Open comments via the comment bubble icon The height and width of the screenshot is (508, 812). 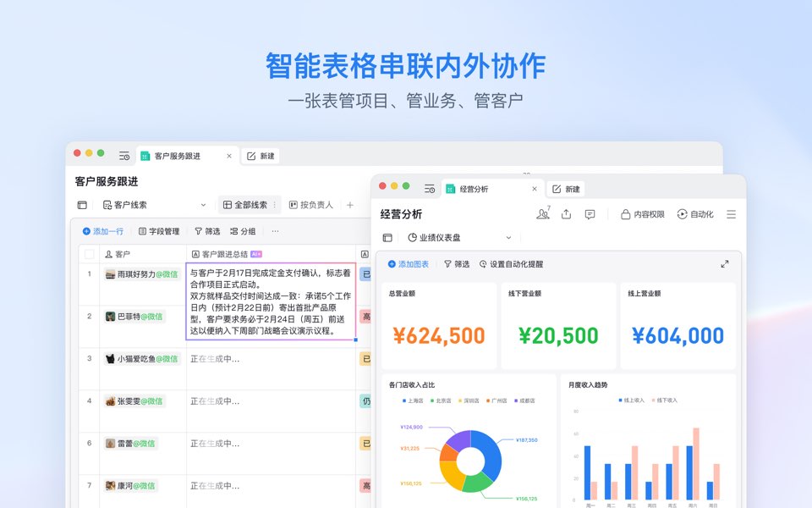tap(590, 214)
